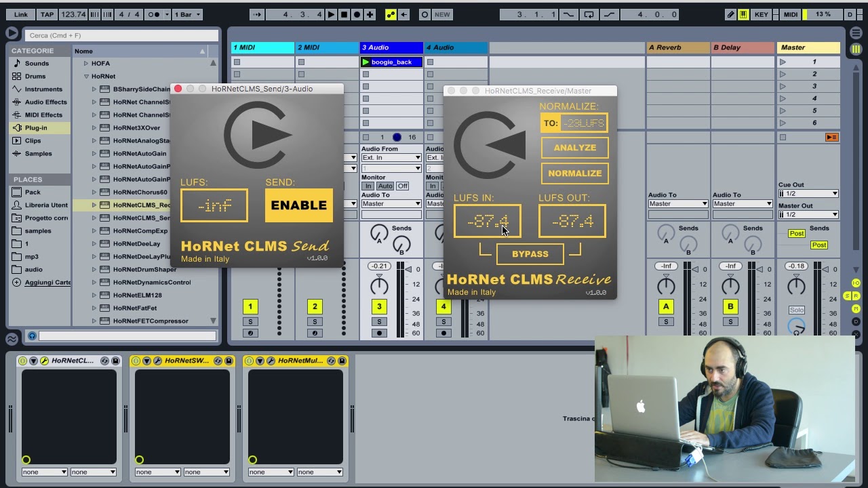The width and height of the screenshot is (868, 488).
Task: Click BYPASS in CLMS Receive plugin
Action: click(530, 253)
